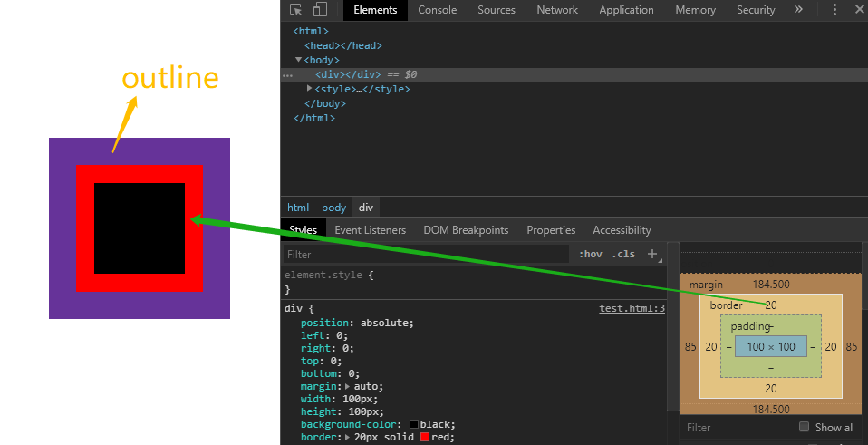
Task: Select the head element node
Action: tap(343, 45)
